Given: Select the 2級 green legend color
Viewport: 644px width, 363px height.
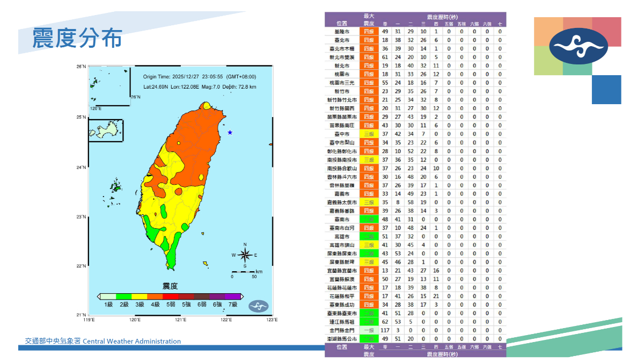Looking at the screenshot, I should pos(124,296).
